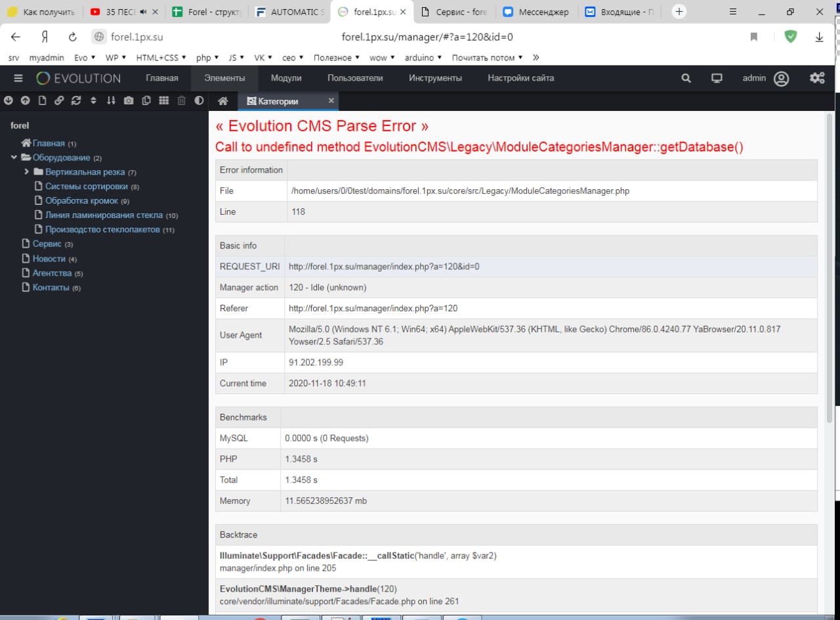
Task: Collapse the tree with up-arrow circle icon
Action: pyautogui.click(x=25, y=100)
